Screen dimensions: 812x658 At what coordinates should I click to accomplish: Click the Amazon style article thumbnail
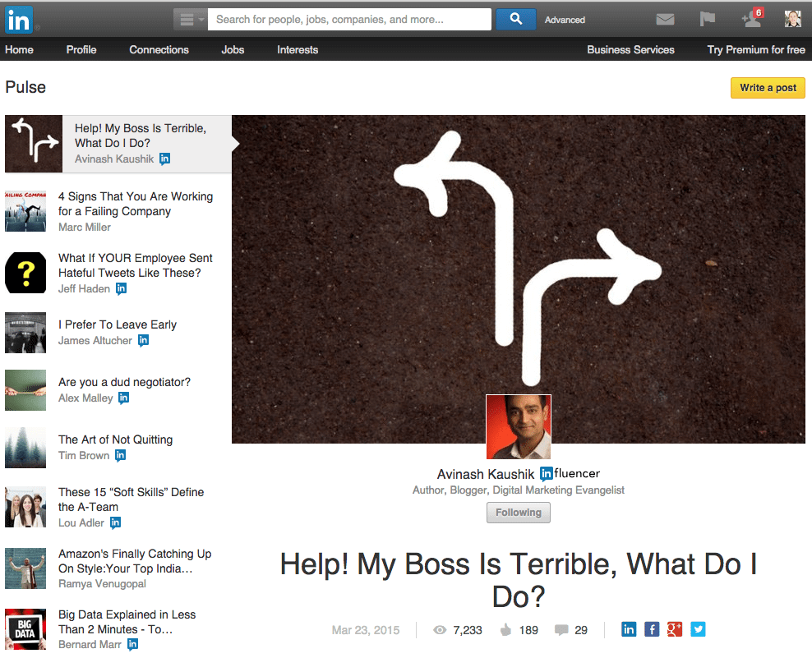[x=25, y=568]
